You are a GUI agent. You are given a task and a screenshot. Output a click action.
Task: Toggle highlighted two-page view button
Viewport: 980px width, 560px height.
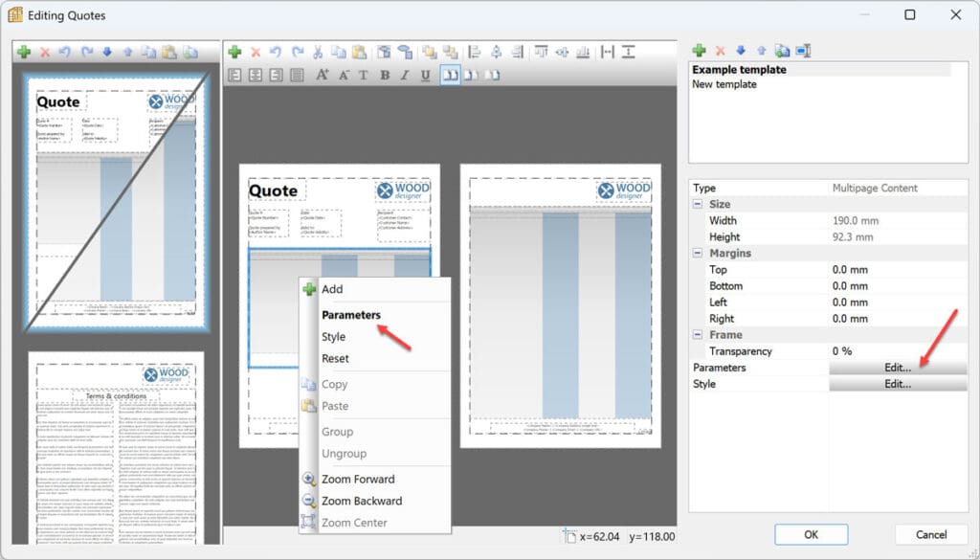(450, 75)
